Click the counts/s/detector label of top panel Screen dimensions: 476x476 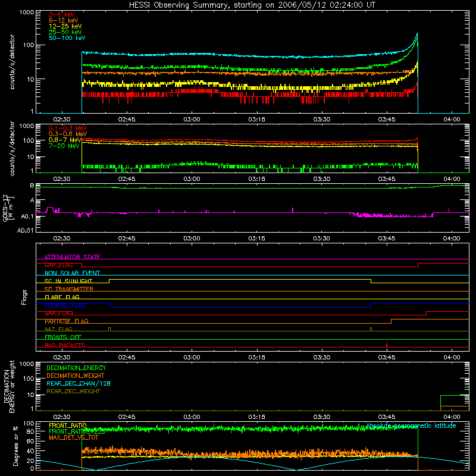(x=12, y=62)
